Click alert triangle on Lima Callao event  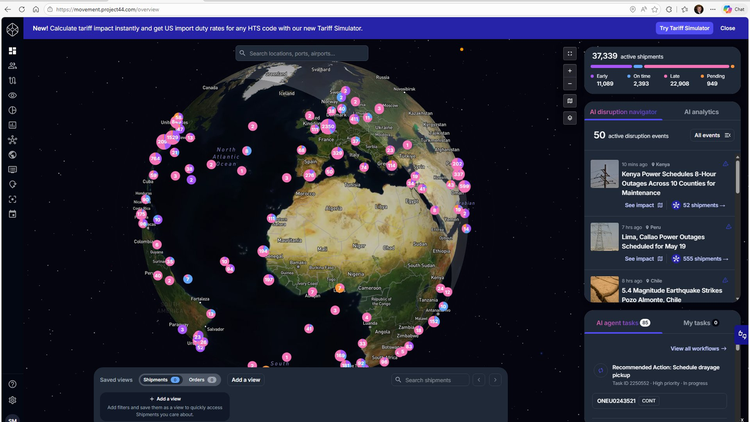point(728,227)
